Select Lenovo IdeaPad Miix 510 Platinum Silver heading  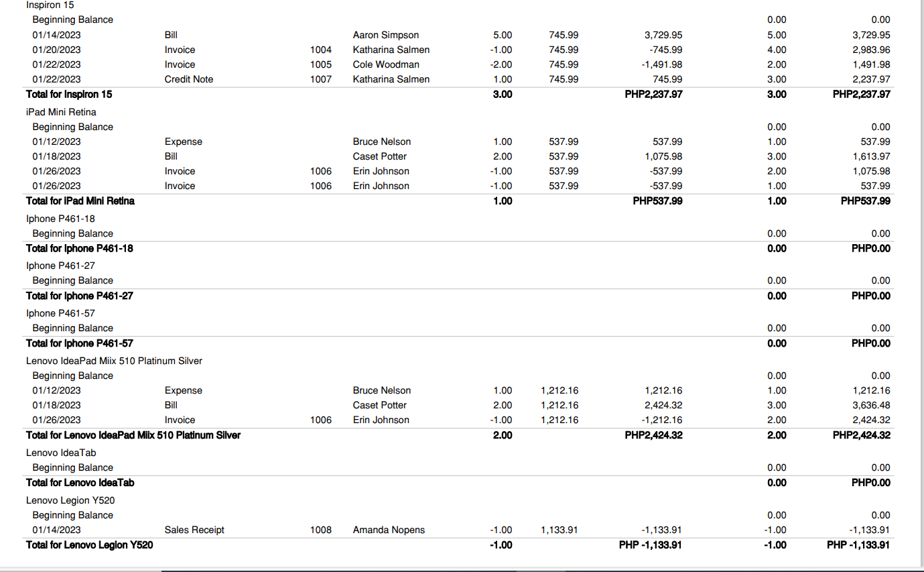pyautogui.click(x=114, y=361)
